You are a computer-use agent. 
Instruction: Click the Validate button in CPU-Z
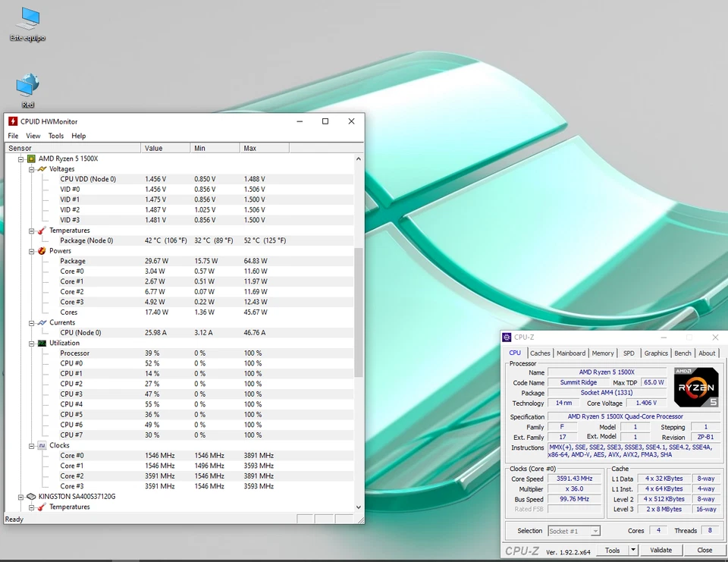661,549
